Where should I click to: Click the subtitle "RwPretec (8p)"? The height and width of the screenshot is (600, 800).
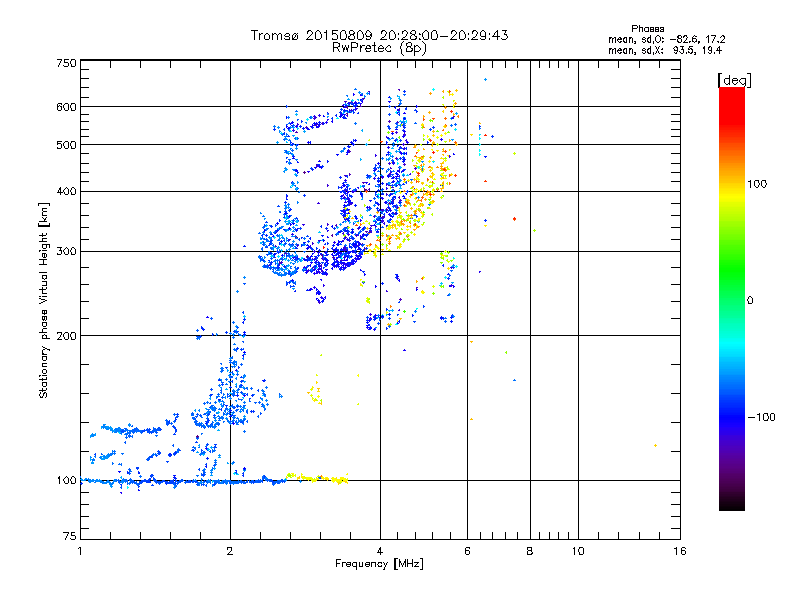(379, 48)
